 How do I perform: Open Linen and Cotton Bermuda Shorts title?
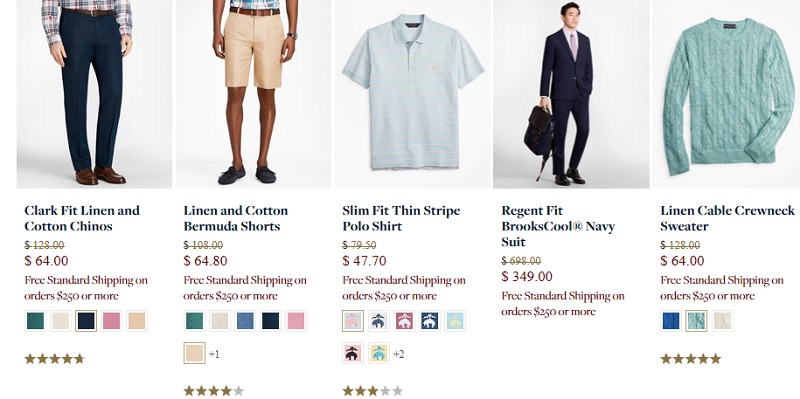(236, 218)
